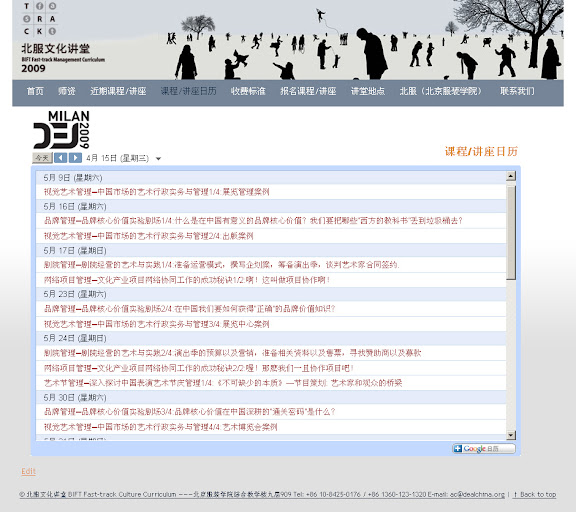Open event 品牌管理 品牌核心价值实验剧场2/4
The height and width of the screenshot is (512, 576).
point(190,309)
